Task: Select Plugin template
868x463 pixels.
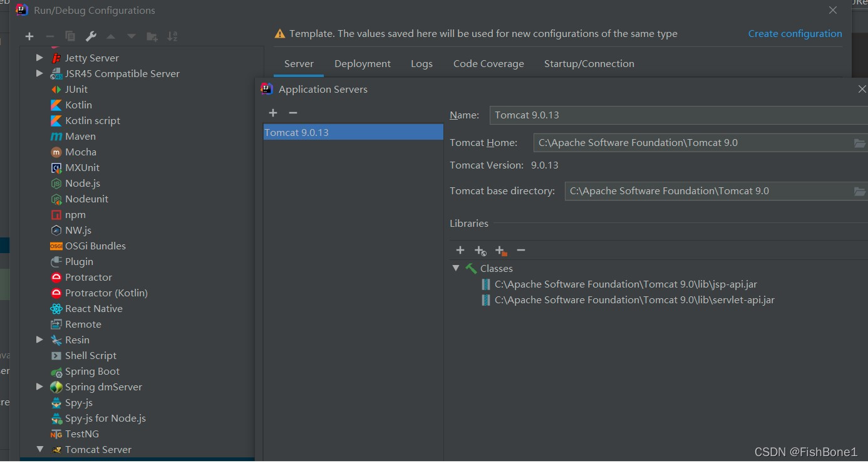Action: 79,261
